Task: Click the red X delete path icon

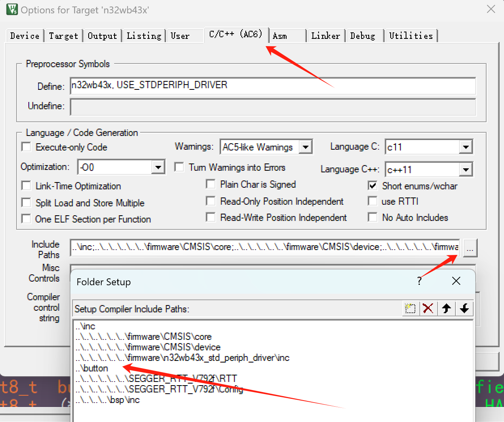Action: (x=428, y=309)
